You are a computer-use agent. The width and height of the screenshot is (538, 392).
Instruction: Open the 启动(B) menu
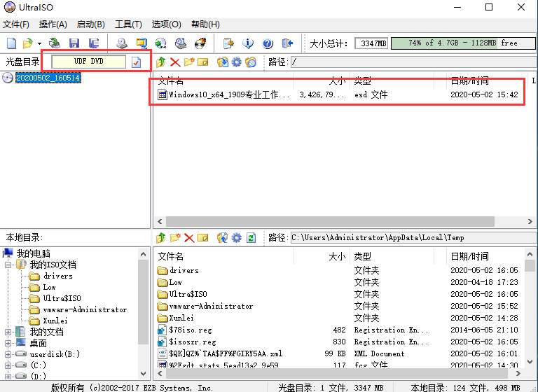pyautogui.click(x=91, y=24)
